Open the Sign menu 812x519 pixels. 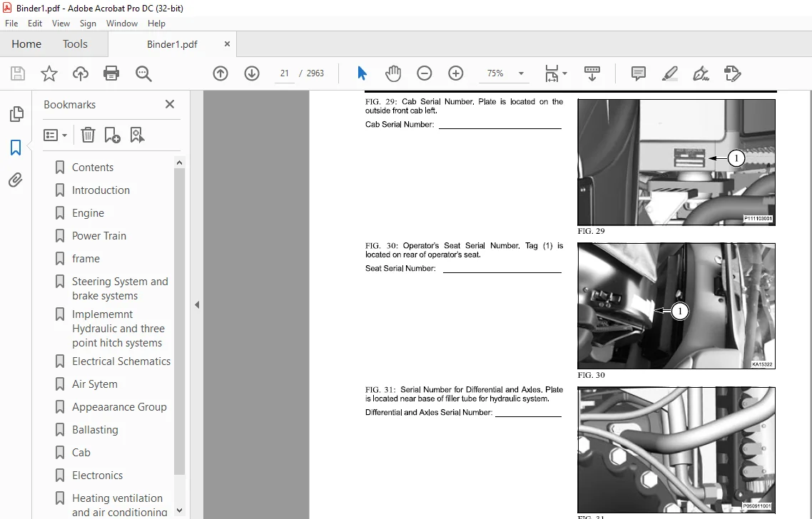pos(88,24)
